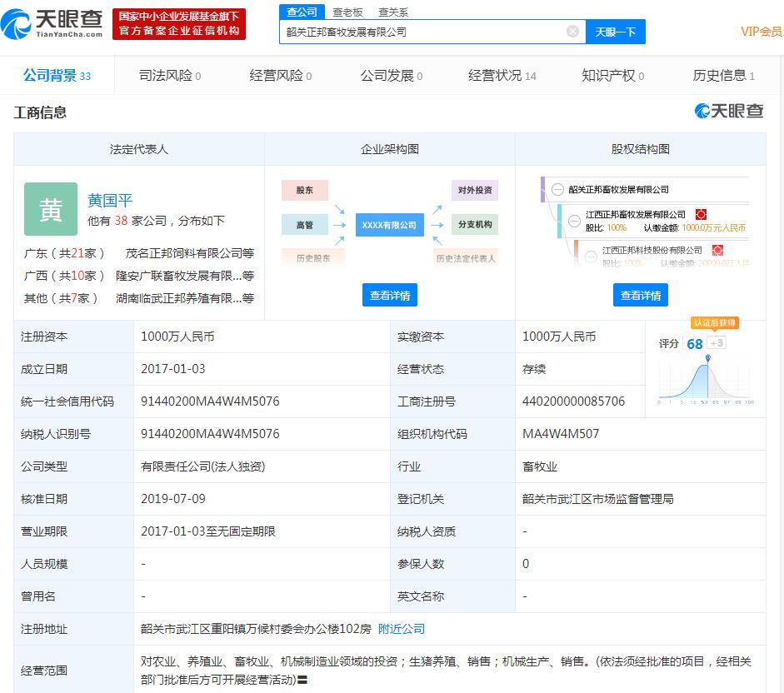Open 茂名正邦饲料有限公司等 entry

189,253
